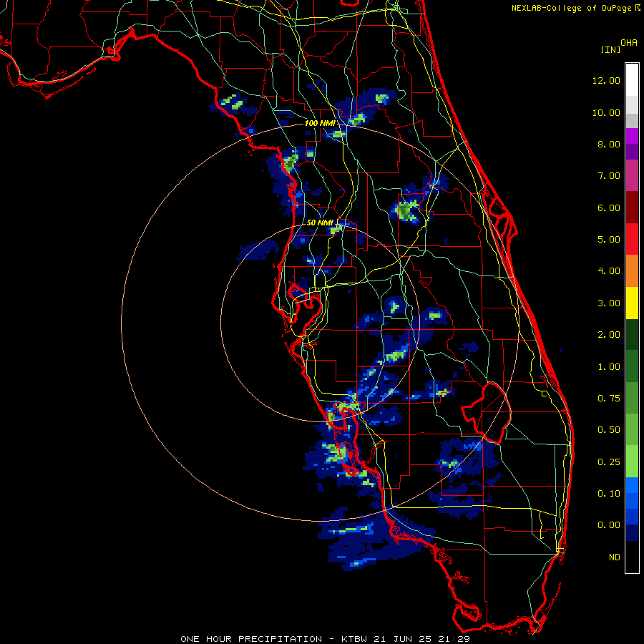Select the darkest green swatch beside 2.00
The width and height of the screenshot is (644, 644).
[x=632, y=334]
